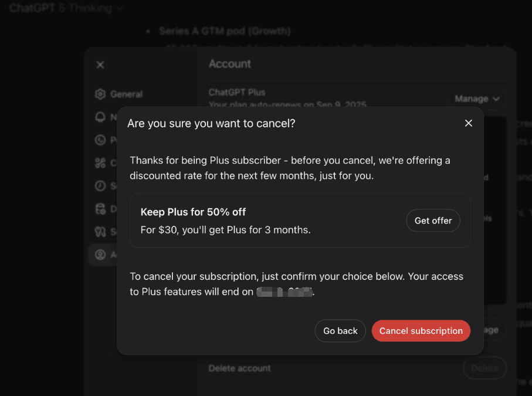Select the Personalization icon in the sidebar
Image resolution: width=532 pixels, height=396 pixels.
click(100, 140)
